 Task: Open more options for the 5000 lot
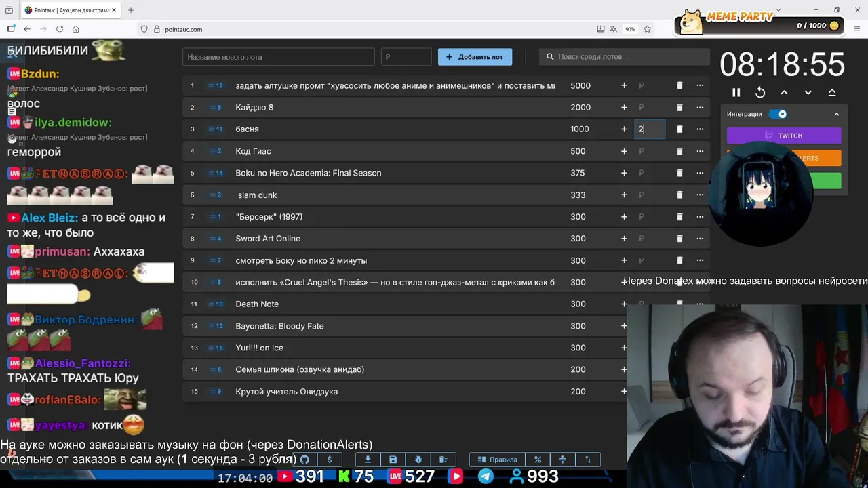pos(700,85)
